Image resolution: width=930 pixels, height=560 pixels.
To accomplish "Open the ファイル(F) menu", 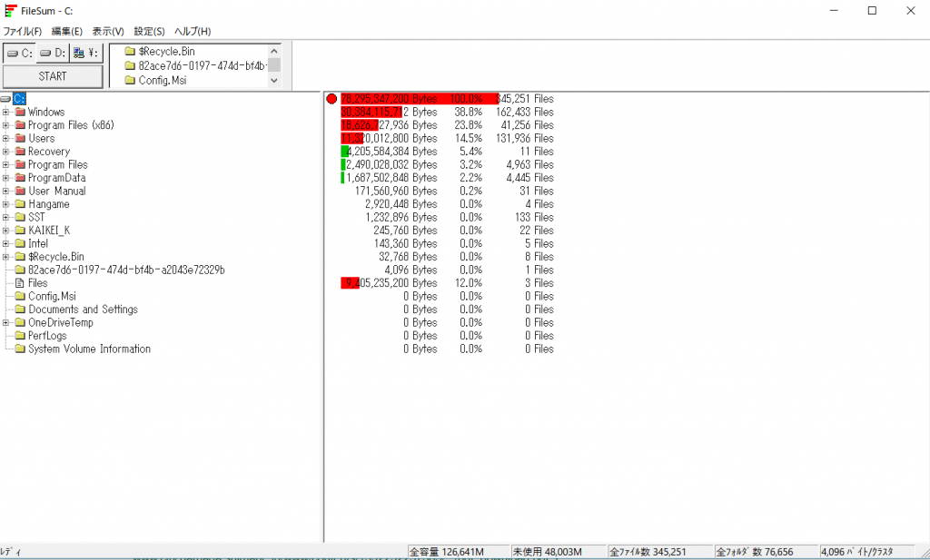I will tap(23, 31).
